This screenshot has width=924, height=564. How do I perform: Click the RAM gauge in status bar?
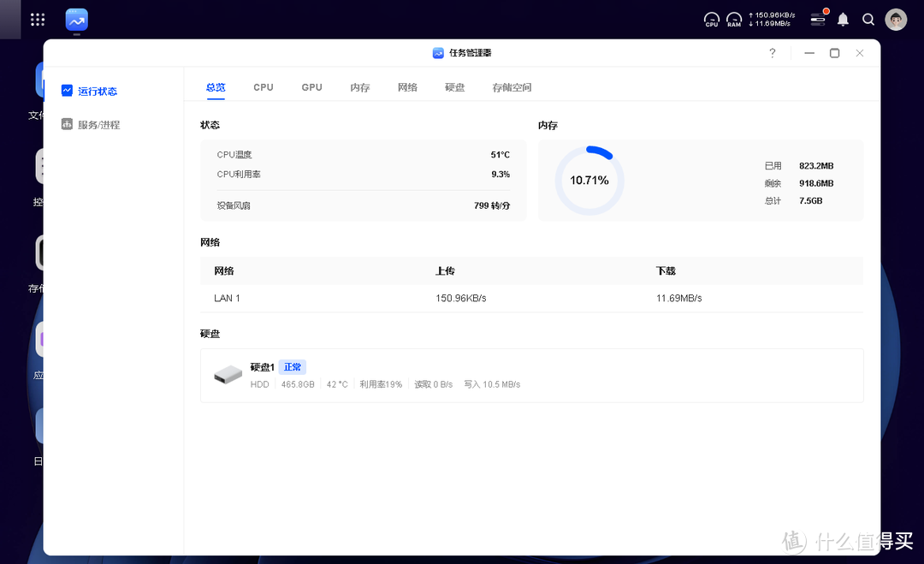click(x=734, y=19)
